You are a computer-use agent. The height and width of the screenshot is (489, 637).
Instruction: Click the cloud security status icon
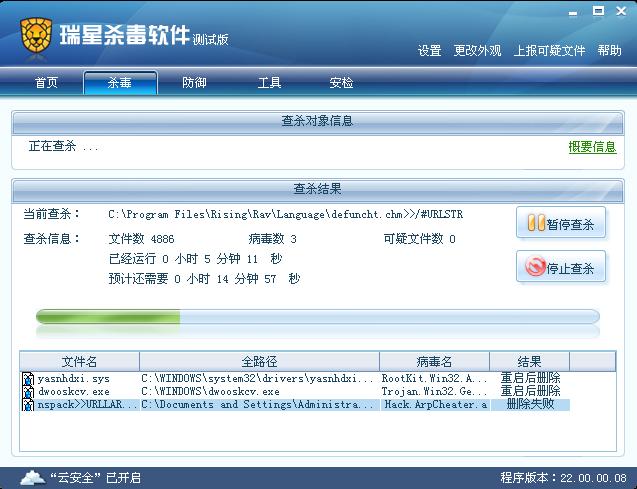32,478
